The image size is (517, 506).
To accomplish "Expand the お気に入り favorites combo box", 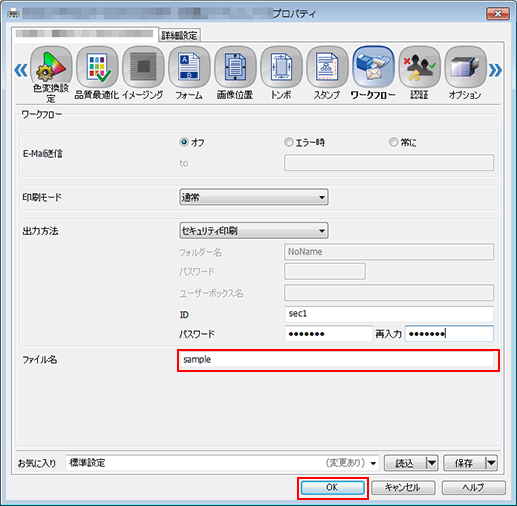I will point(222,463).
